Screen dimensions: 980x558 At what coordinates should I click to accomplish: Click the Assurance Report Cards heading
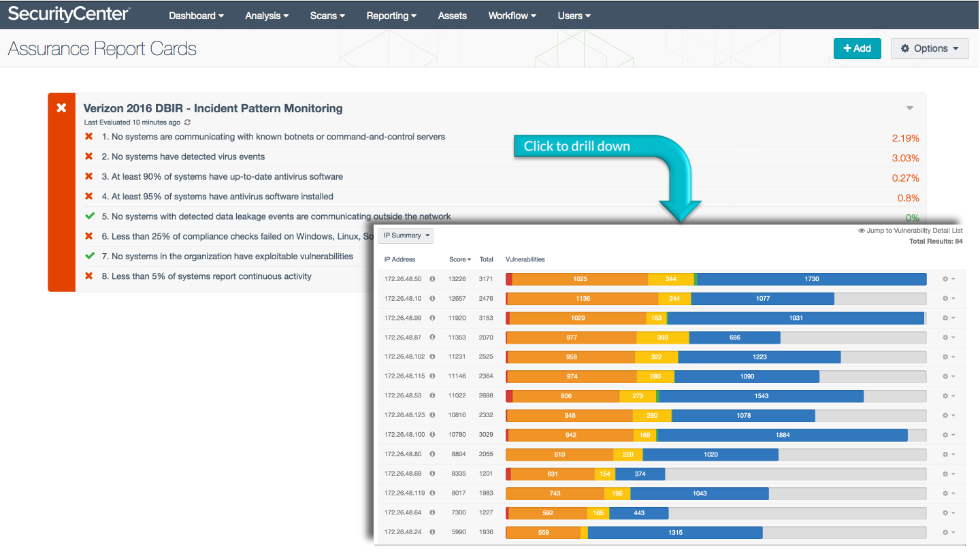[102, 49]
